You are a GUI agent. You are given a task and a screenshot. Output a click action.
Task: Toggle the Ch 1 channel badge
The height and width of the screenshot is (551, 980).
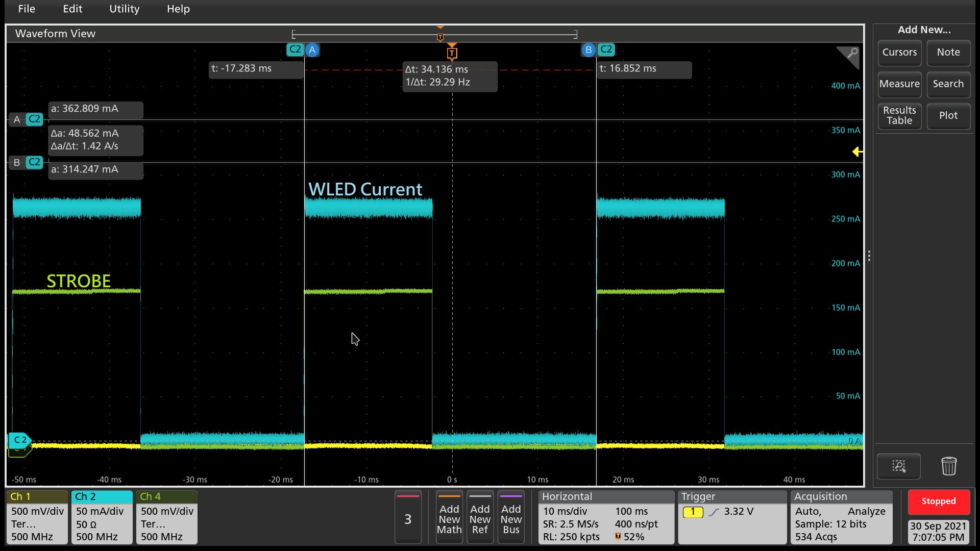click(37, 517)
